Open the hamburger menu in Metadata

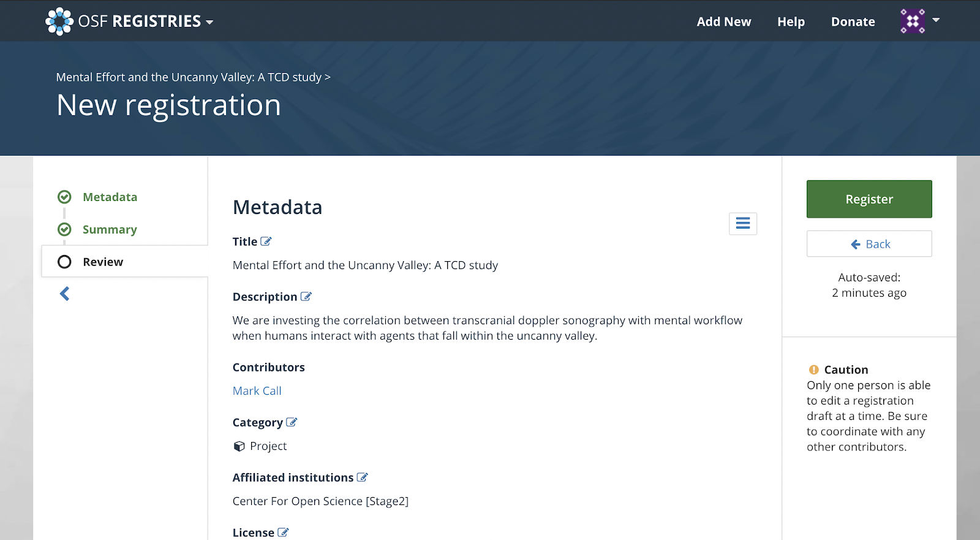point(743,224)
